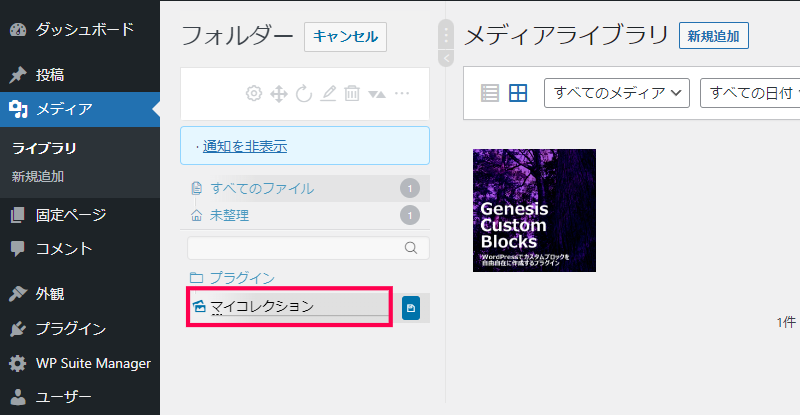Open the すべてのメディア dropdown
Screen dimensions: 800x415
point(617,93)
